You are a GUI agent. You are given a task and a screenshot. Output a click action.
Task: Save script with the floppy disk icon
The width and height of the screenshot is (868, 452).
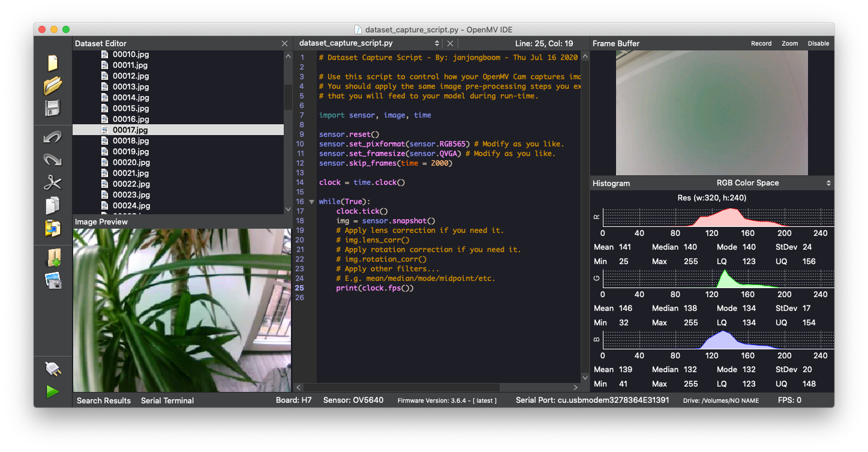click(53, 109)
